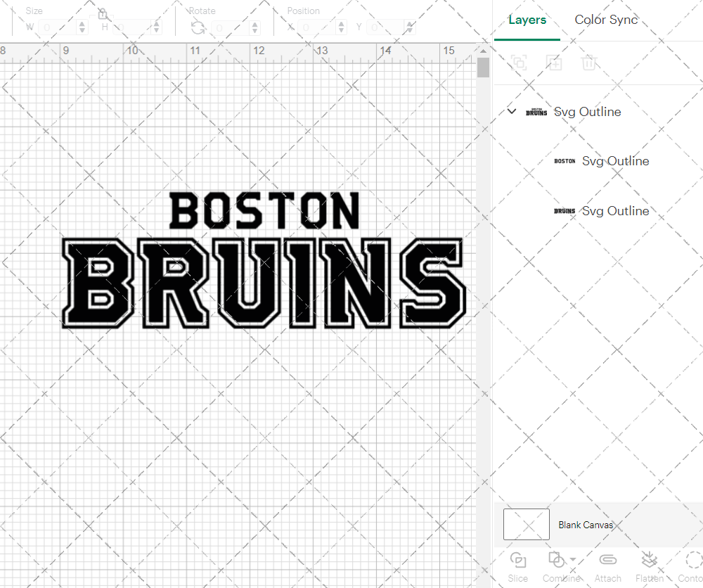
Task: Collapse the Svg Outline group chevron
Action: click(x=512, y=111)
